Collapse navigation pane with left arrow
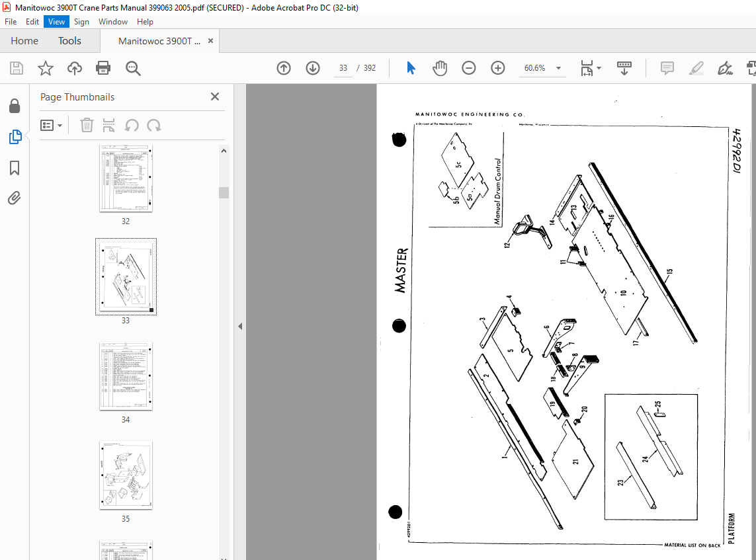 [x=240, y=326]
